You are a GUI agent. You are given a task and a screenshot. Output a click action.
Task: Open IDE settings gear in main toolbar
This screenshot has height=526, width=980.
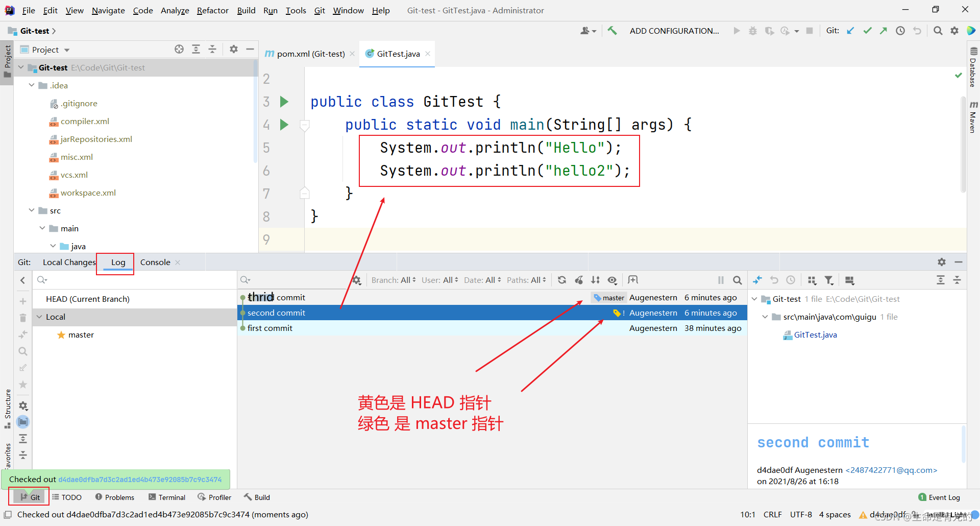tap(954, 31)
